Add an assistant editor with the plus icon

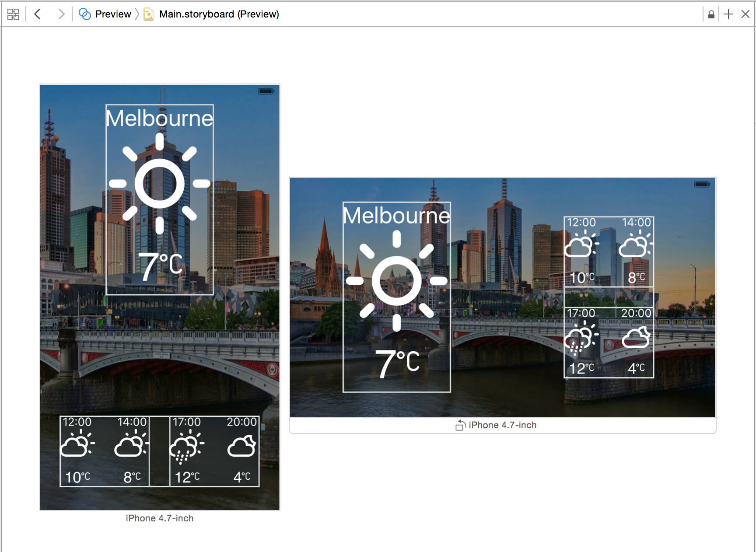[x=728, y=14]
